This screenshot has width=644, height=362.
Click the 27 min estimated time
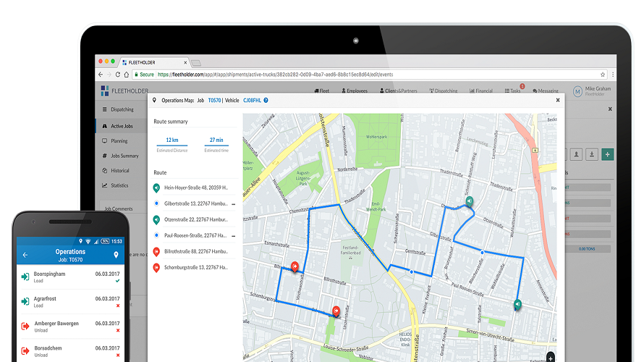point(216,140)
